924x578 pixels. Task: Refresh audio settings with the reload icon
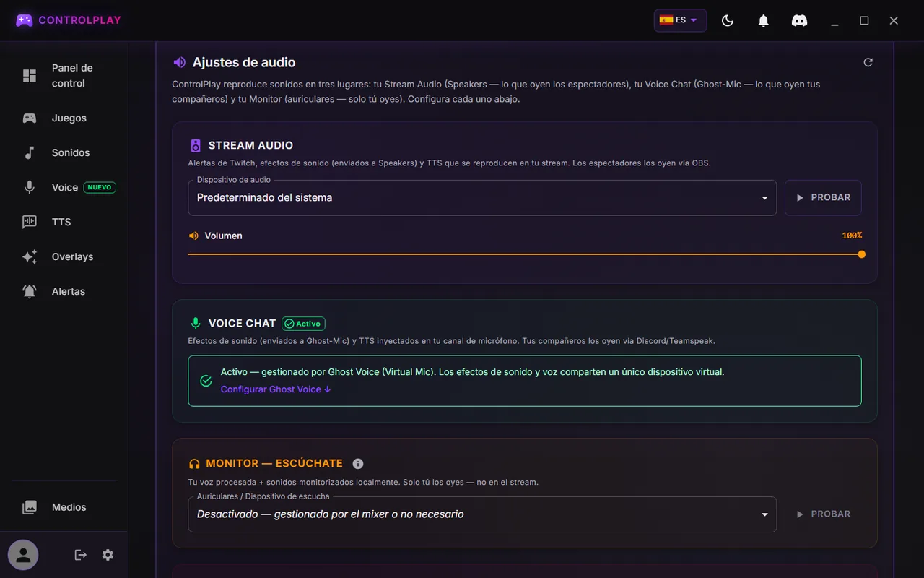868,62
